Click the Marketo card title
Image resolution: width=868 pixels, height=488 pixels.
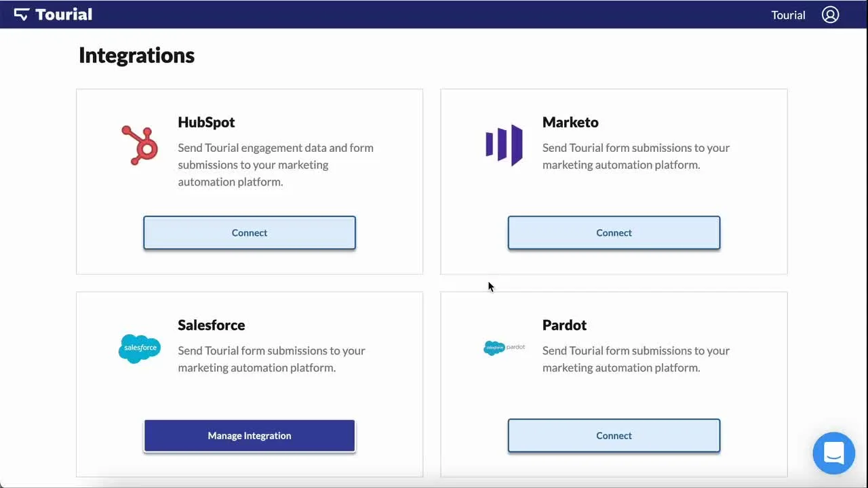[570, 122]
